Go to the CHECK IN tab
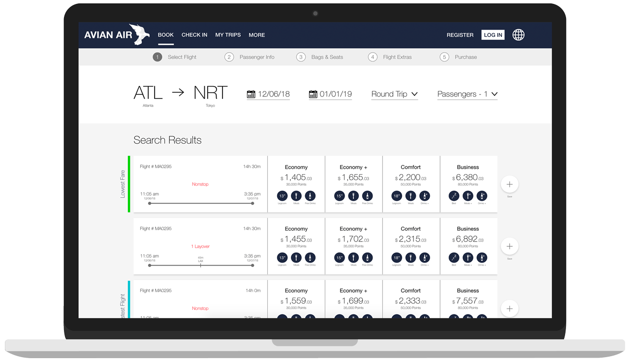Screen dimensions: 630x364 tap(194, 35)
